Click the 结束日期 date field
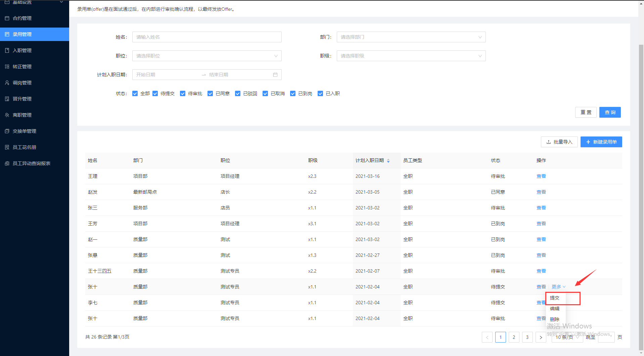 238,75
